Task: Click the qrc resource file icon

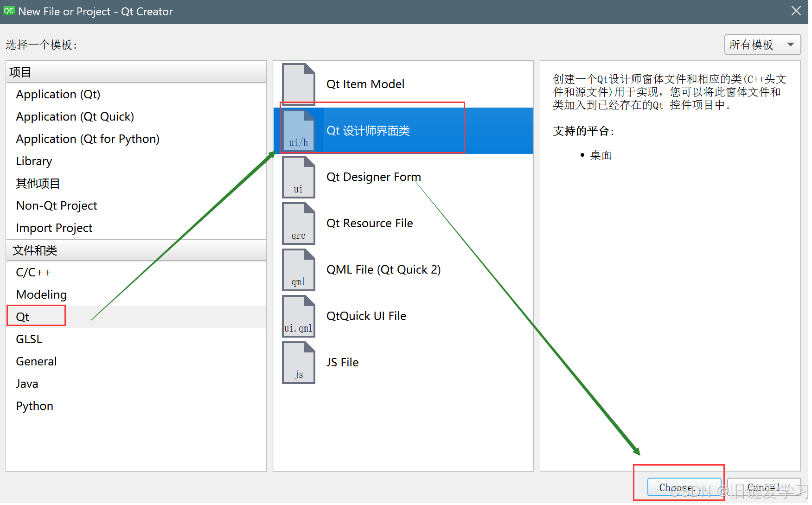Action: pyautogui.click(x=299, y=223)
